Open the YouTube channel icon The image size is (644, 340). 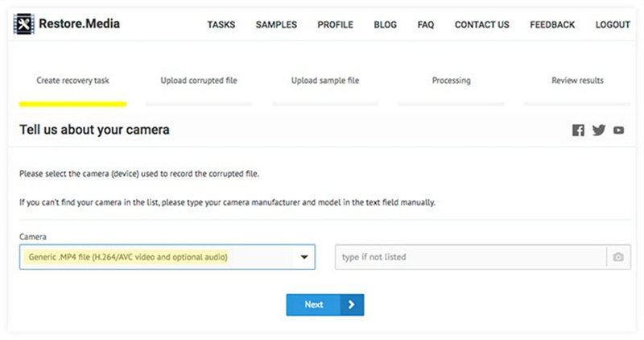tap(618, 131)
